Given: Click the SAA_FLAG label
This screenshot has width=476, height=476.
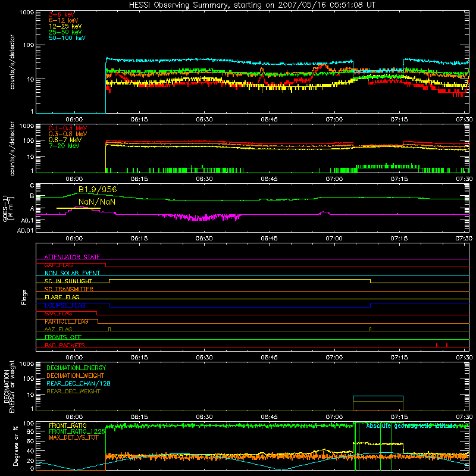Looking at the screenshot, I should click(58, 314).
